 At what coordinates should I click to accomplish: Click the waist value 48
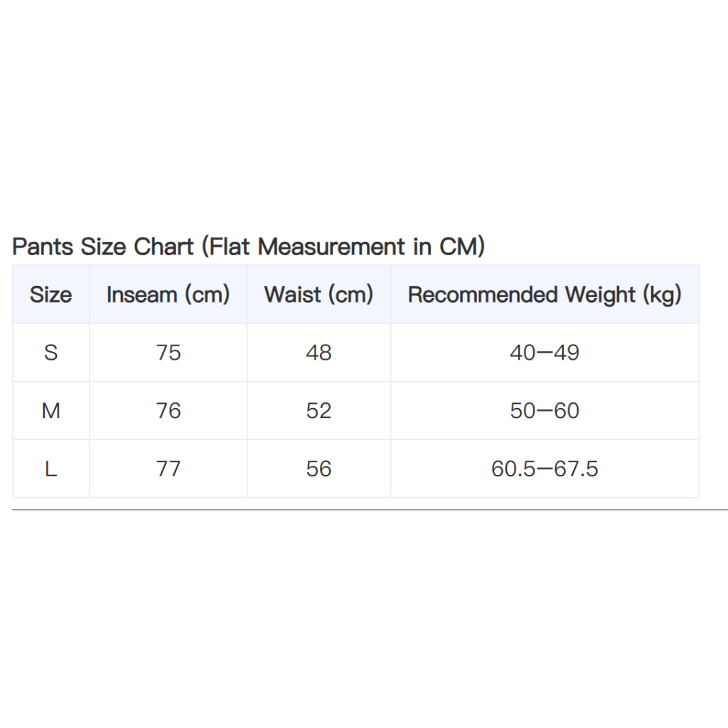coord(318,353)
